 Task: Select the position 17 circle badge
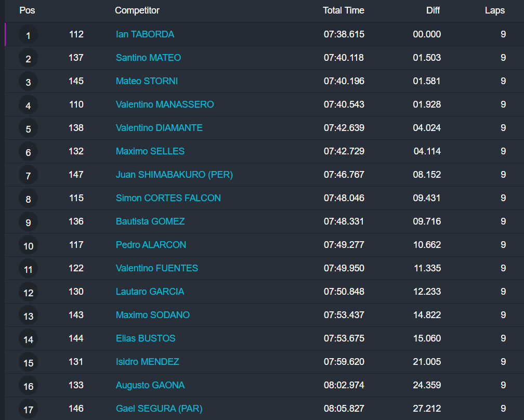(x=28, y=410)
